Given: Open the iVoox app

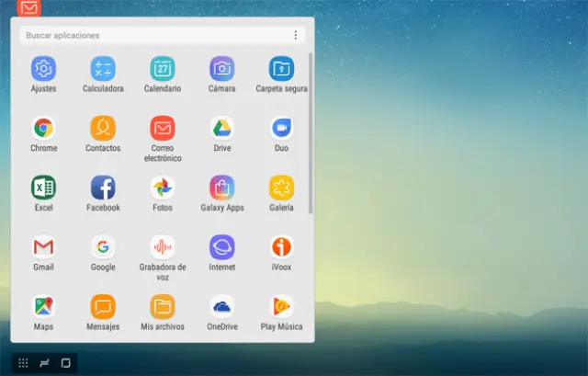Looking at the screenshot, I should click(x=281, y=246).
